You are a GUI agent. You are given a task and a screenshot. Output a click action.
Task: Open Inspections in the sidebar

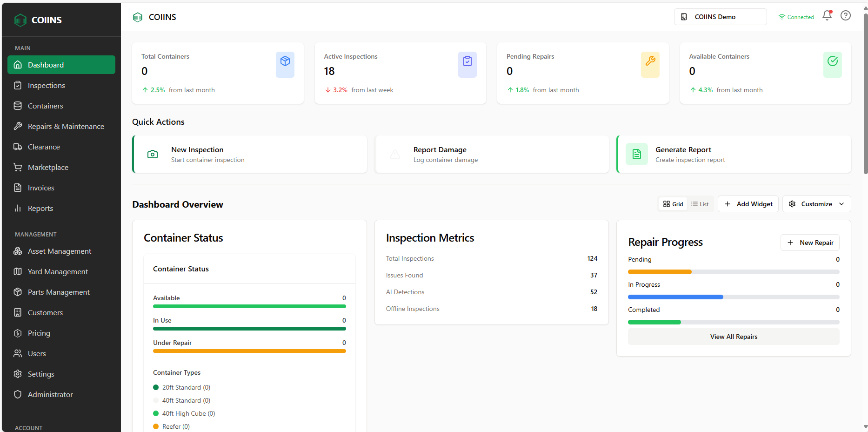[x=46, y=86]
